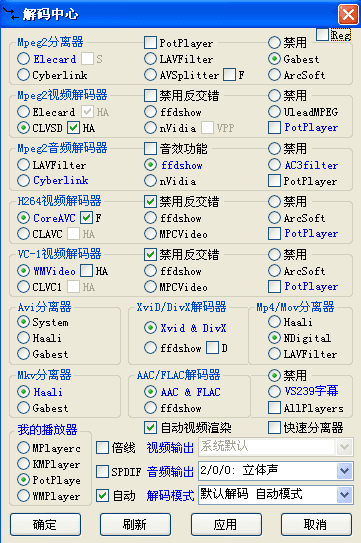Enable PotPlayer in Mpeg2视频解码器 group
361x543 pixels.
(x=274, y=128)
